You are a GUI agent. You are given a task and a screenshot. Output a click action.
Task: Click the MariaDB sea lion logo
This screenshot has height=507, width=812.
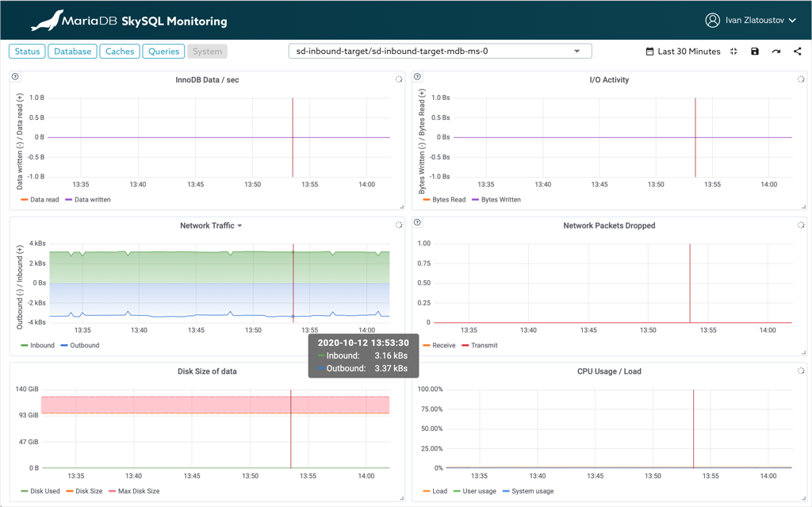[47, 21]
